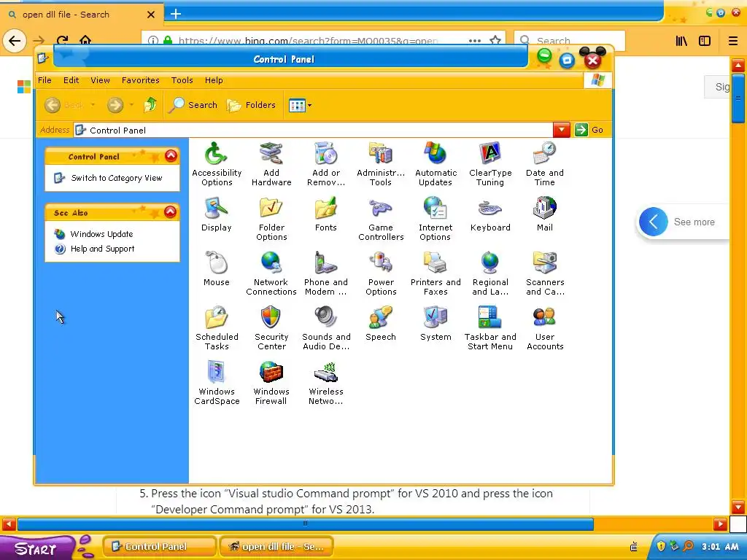Open User Accounts icon

pyautogui.click(x=544, y=328)
